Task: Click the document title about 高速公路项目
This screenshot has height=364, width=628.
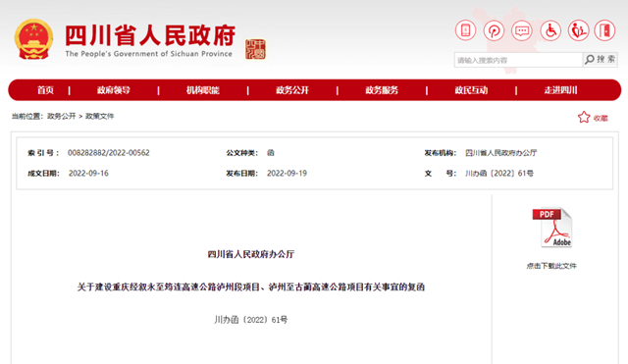Action: coord(251,287)
